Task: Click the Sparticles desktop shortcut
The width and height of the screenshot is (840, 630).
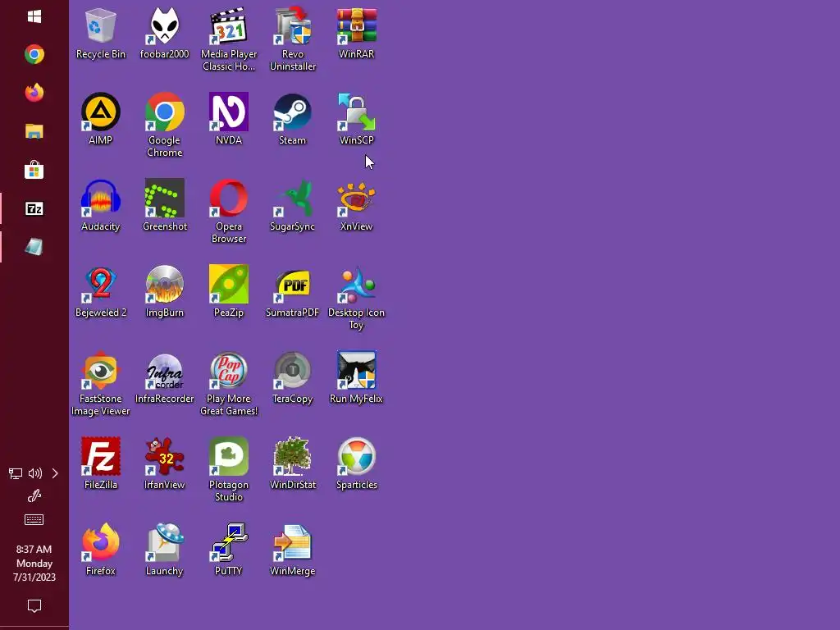Action: (357, 464)
